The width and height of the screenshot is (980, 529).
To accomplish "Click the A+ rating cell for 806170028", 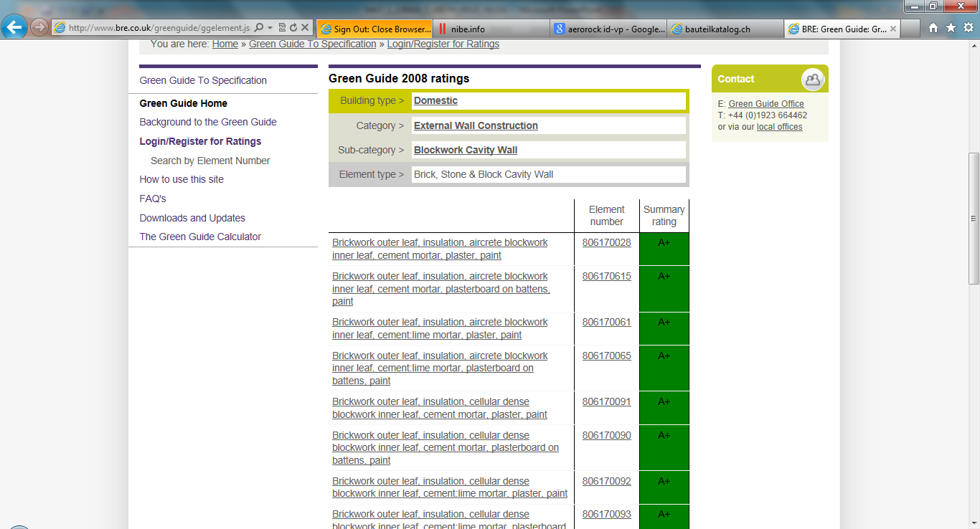I will coord(664,249).
